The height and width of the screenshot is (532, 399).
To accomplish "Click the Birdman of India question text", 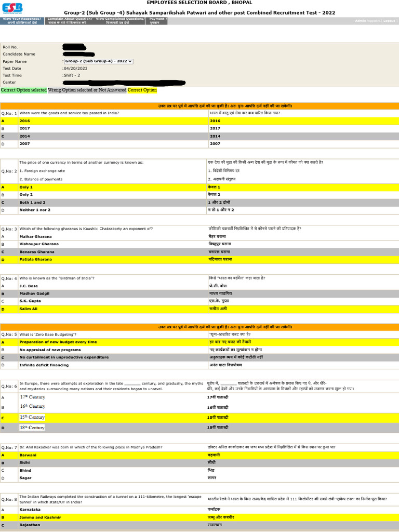I will click(57, 278).
